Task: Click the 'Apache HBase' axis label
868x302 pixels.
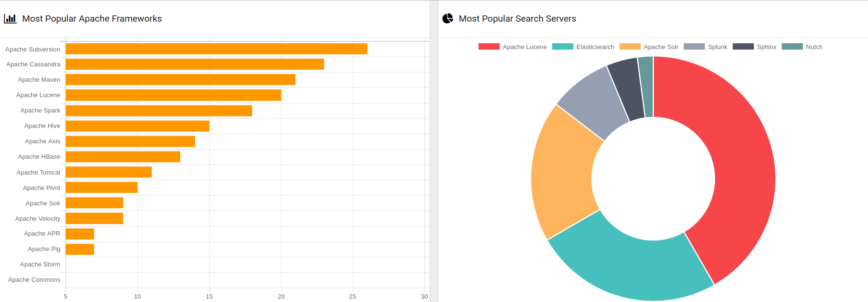Action: [39, 157]
